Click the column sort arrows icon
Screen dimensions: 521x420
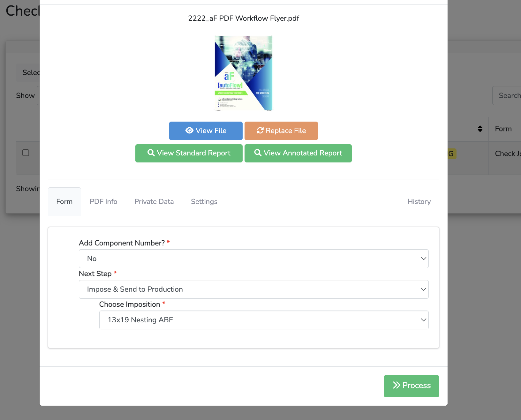(x=480, y=129)
